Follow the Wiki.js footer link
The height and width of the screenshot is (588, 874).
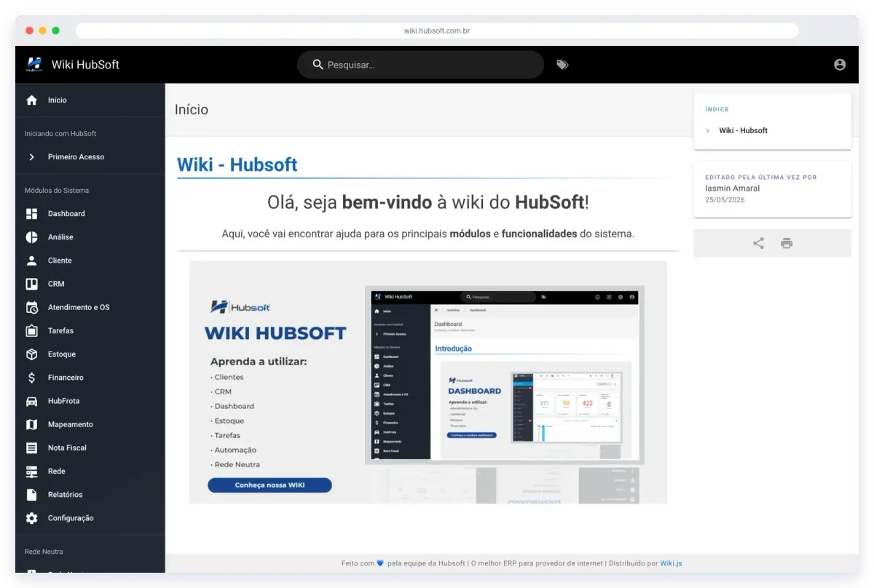(x=671, y=563)
